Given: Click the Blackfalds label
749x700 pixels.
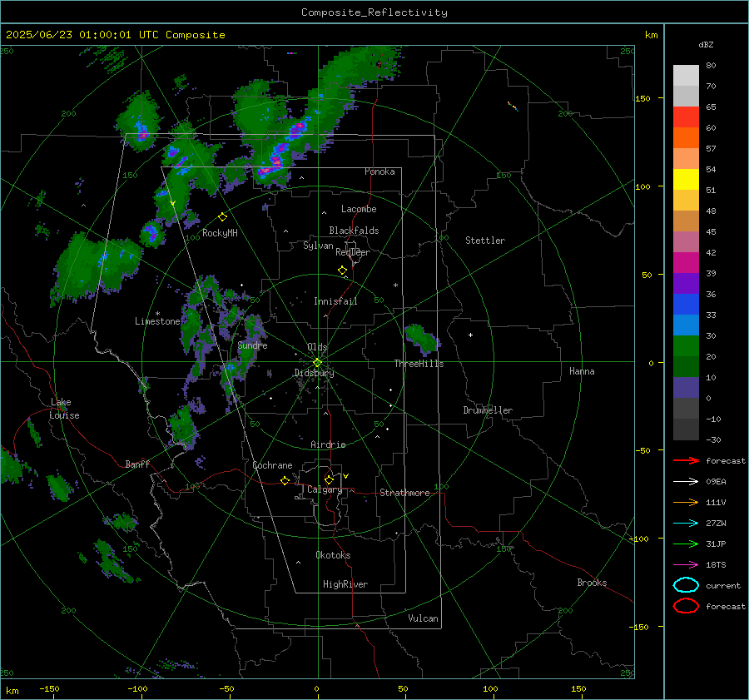Looking at the screenshot, I should 354,231.
